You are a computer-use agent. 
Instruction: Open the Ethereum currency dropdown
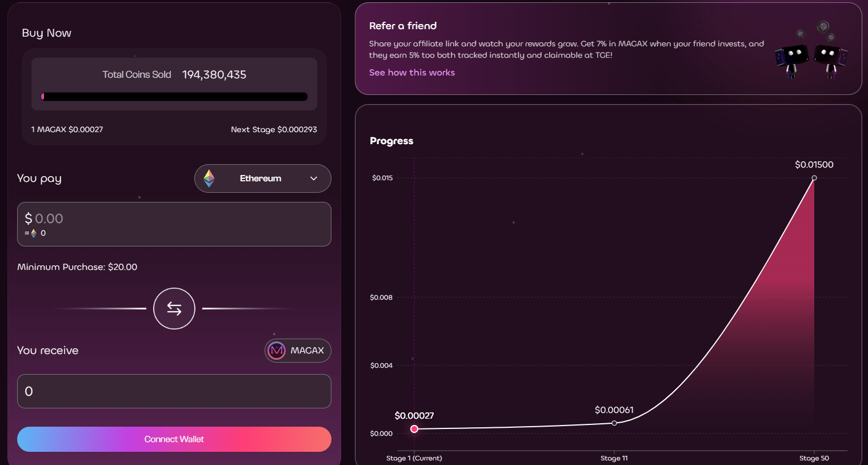[x=262, y=178]
